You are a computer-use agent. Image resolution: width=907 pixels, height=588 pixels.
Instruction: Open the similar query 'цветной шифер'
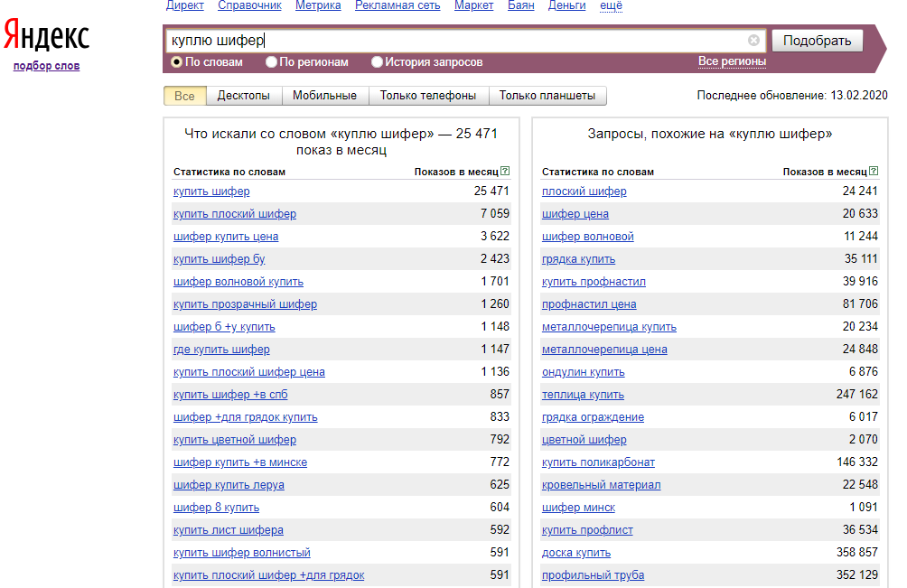tap(584, 439)
